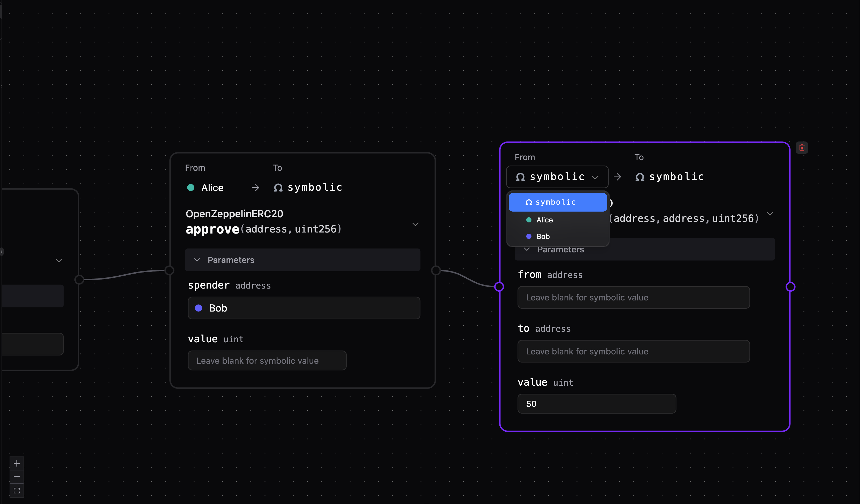
Task: Click the output handle of approve node
Action: pos(436,270)
